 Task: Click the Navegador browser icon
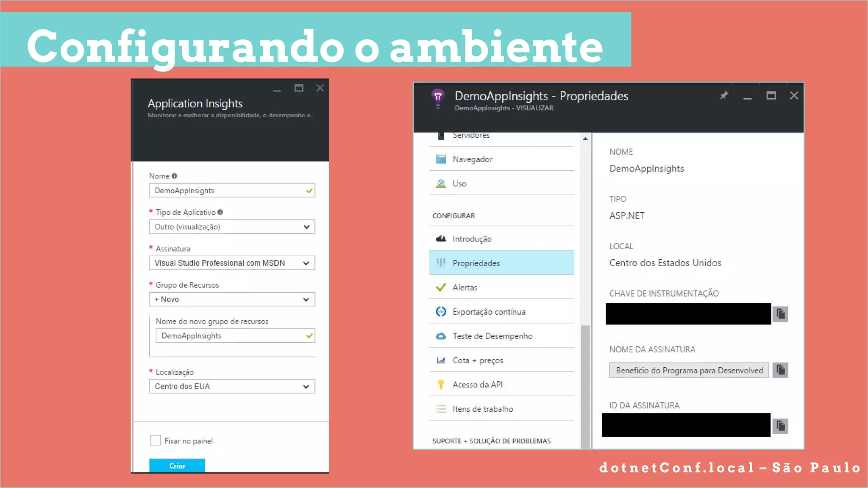coord(441,159)
